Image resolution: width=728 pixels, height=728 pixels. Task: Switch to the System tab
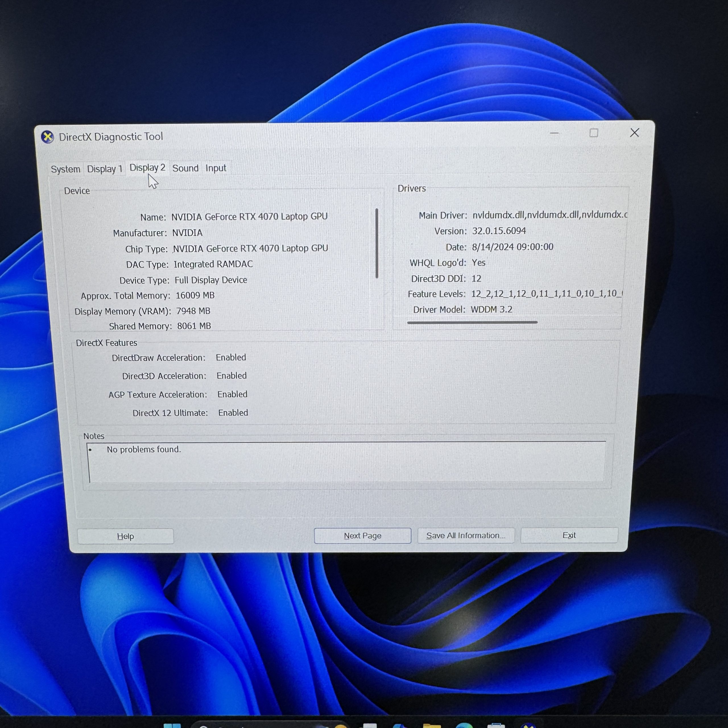click(x=66, y=169)
